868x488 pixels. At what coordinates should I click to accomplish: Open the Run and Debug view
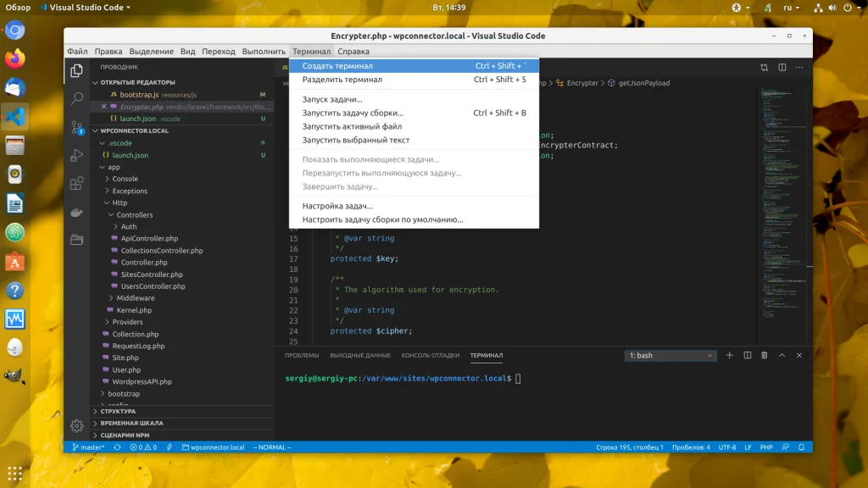click(x=77, y=156)
